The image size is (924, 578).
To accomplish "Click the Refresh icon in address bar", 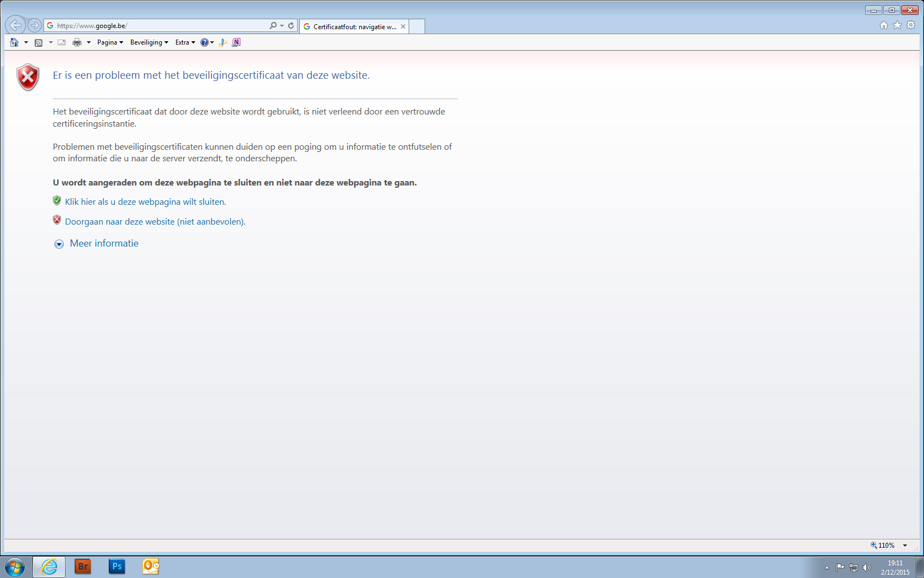I will click(291, 25).
